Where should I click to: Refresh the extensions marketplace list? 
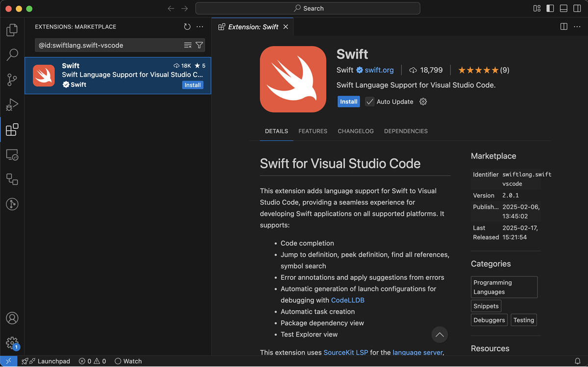[186, 26]
